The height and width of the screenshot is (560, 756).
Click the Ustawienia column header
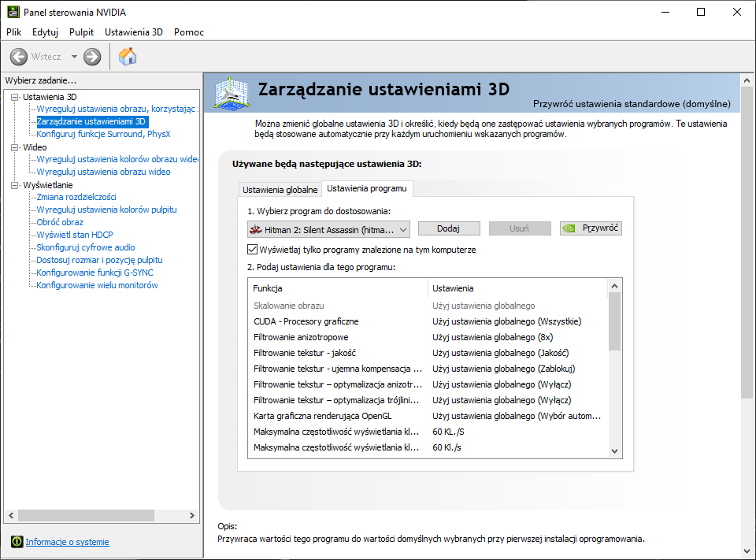(518, 288)
